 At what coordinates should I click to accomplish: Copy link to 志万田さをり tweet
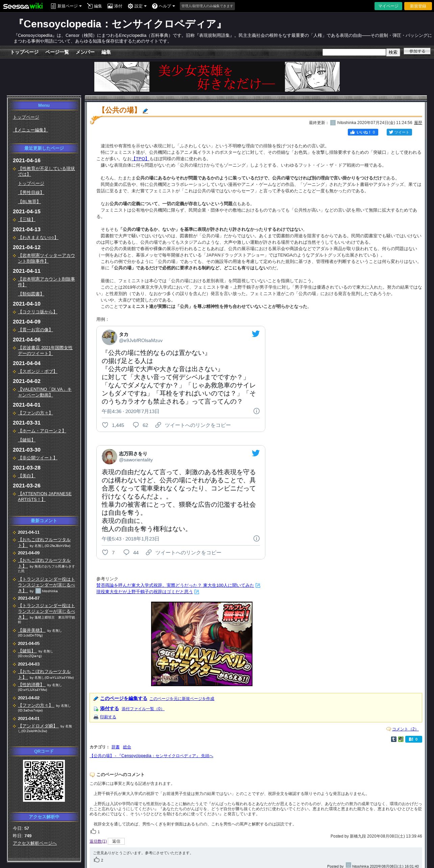(184, 553)
